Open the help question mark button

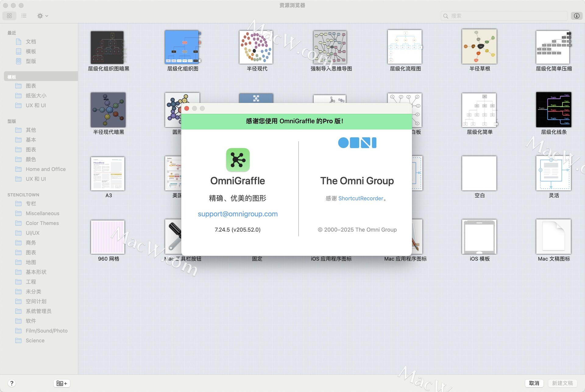click(x=12, y=383)
